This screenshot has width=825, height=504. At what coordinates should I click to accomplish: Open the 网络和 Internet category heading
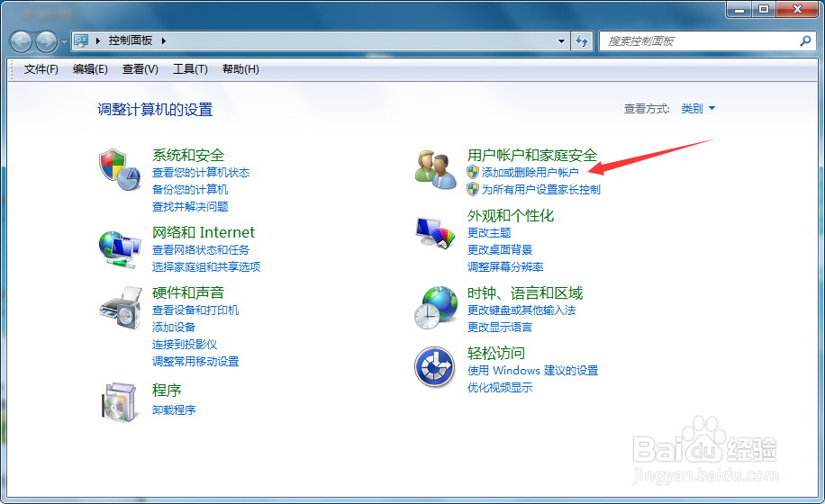(203, 232)
